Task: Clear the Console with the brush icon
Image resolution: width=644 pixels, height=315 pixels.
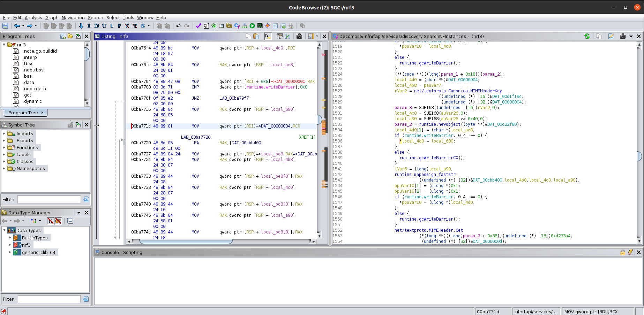Action: 630,252
